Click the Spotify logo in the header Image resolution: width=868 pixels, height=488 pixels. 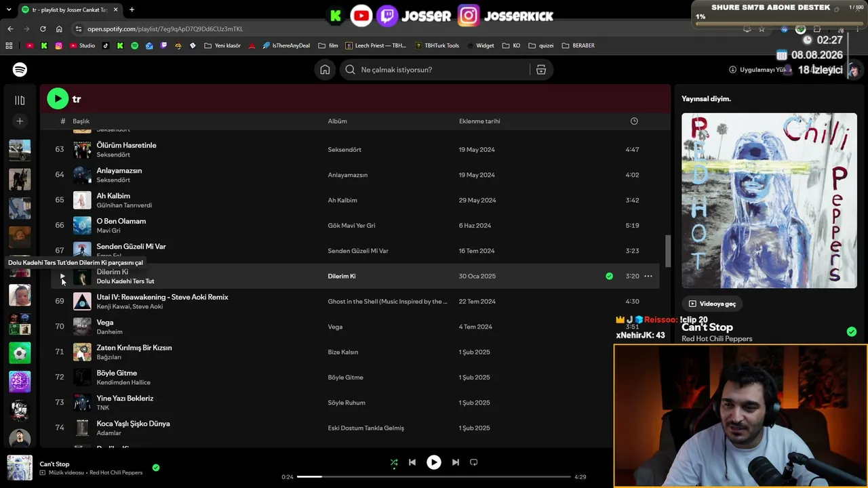coord(20,70)
